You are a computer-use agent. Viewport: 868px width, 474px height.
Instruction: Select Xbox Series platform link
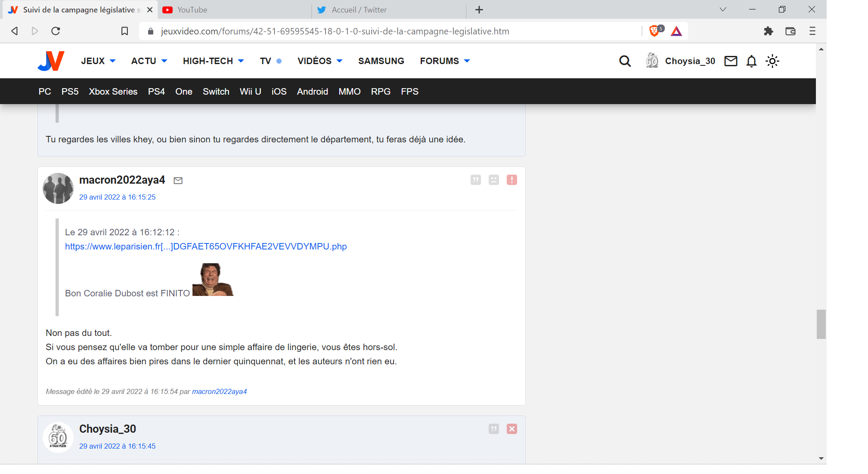point(113,92)
